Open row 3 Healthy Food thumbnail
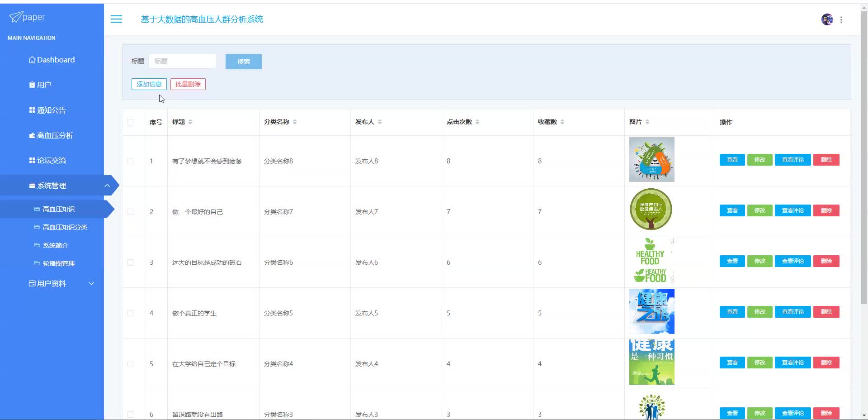Screen dimensions: 868x420 click(652, 261)
